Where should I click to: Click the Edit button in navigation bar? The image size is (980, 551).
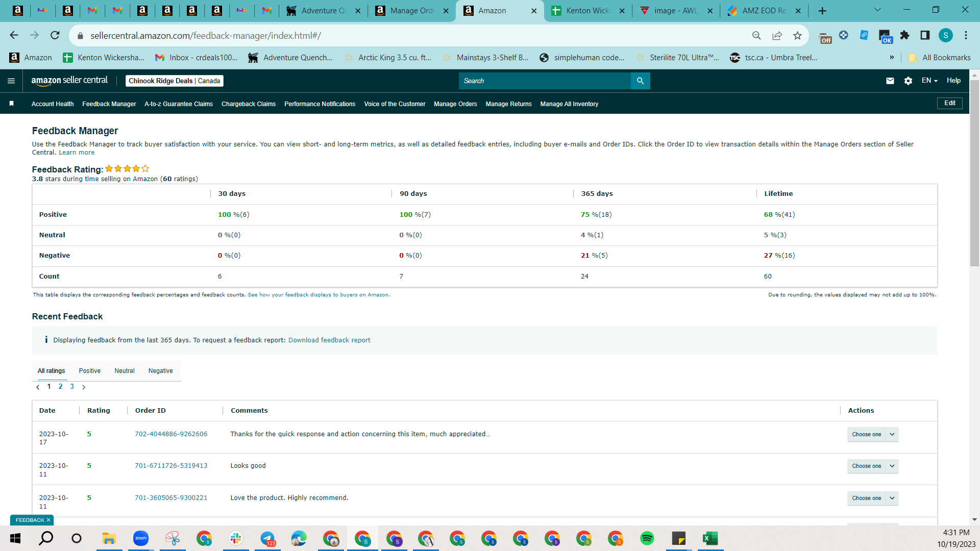tap(950, 103)
